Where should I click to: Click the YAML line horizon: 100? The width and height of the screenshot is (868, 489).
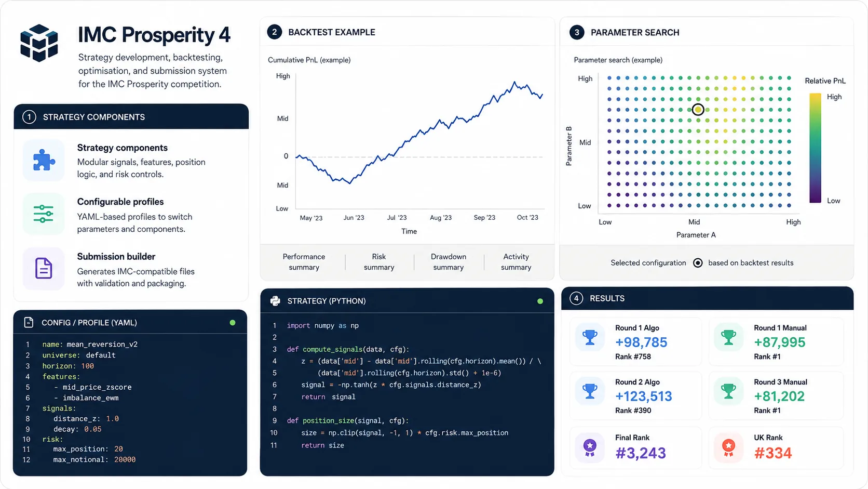68,366
